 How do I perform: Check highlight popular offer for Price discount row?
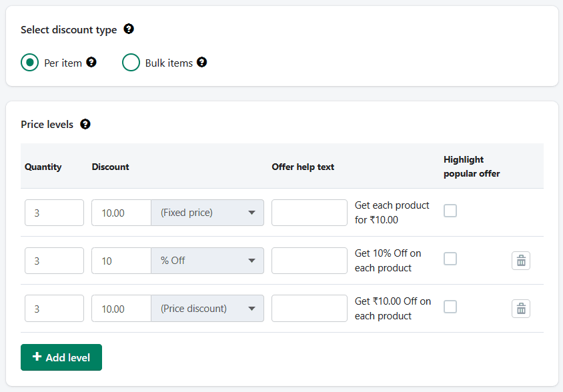pos(450,307)
